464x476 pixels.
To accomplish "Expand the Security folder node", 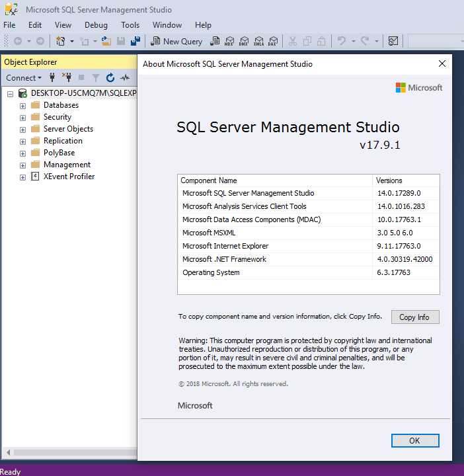I will pos(22,118).
